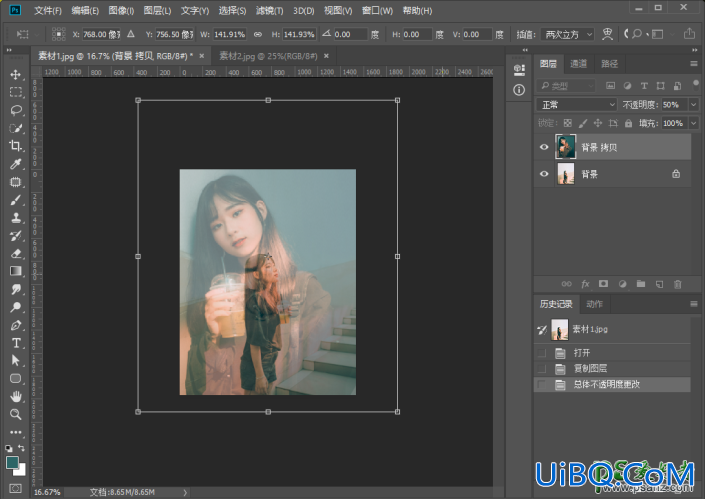Viewport: 705px width, 499px height.
Task: Toggle the layer filter on/off switch
Action: tap(696, 85)
